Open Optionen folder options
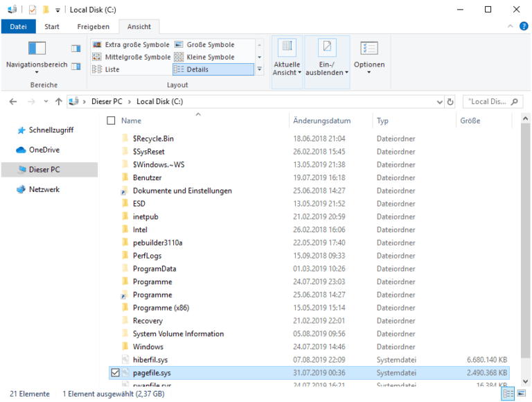Viewport: 532px width, 402px height. coord(369,58)
